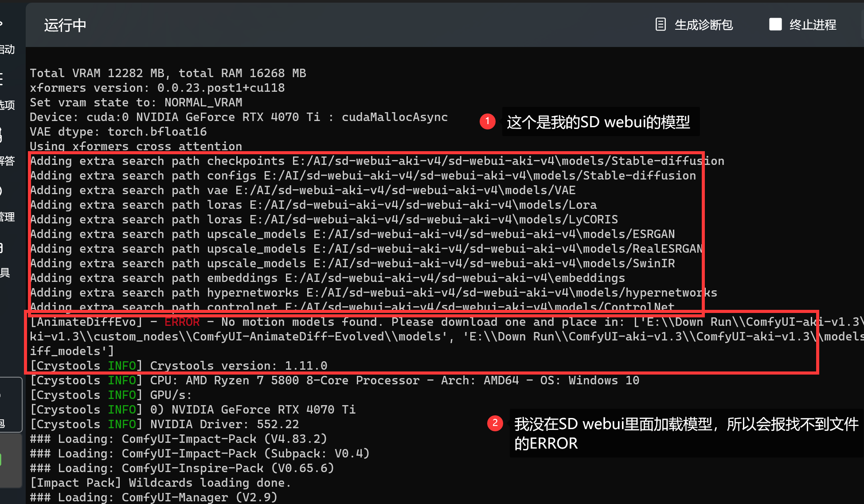Click the loras line ending in models/Lora
Viewport: 864px width, 504px height.
pos(313,205)
